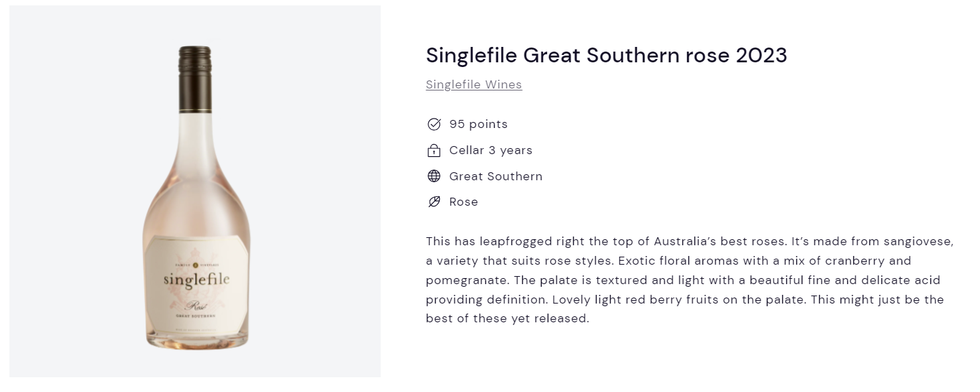Click the points checkmark badge icon

point(434,124)
